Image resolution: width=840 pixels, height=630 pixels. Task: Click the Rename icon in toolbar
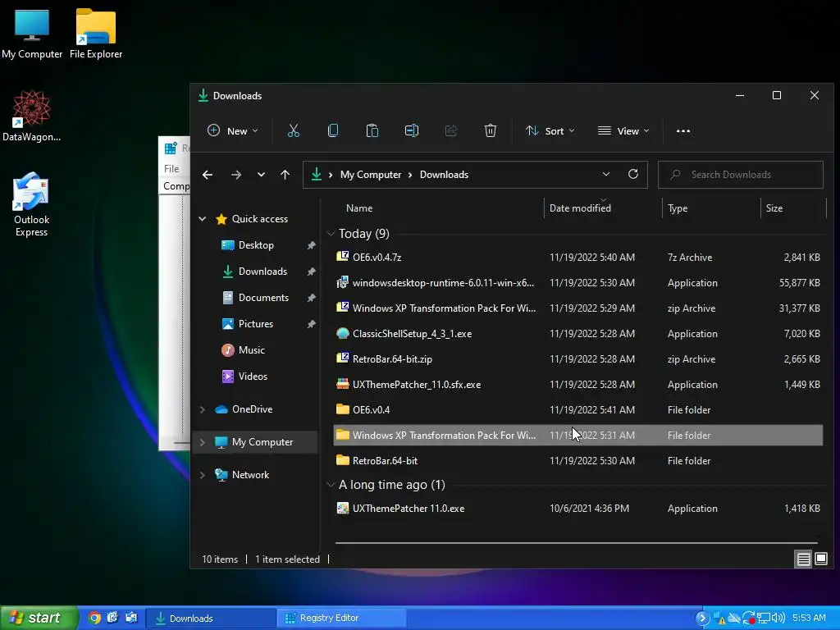(x=412, y=130)
